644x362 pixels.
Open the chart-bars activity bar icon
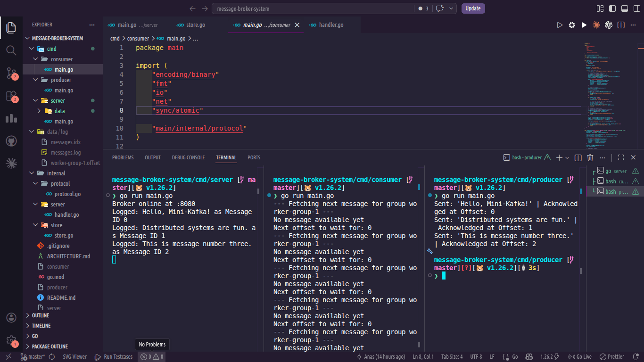point(11,118)
